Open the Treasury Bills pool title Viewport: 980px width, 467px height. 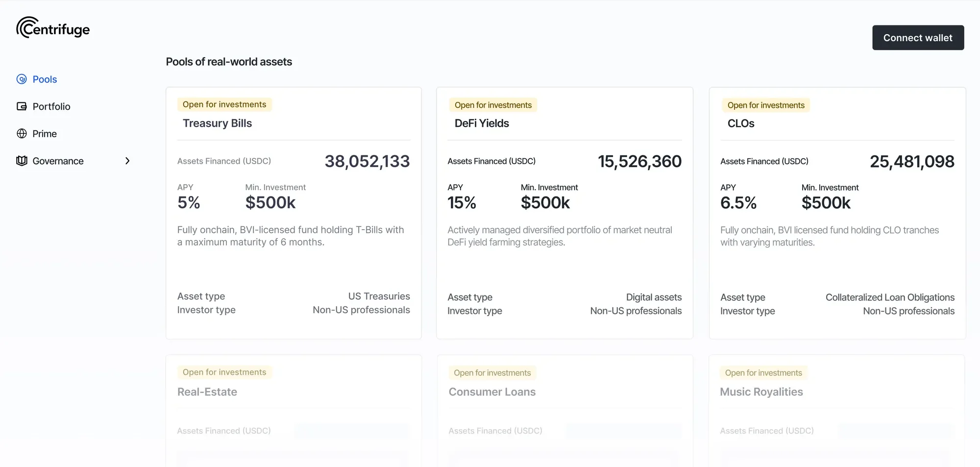[x=217, y=123]
